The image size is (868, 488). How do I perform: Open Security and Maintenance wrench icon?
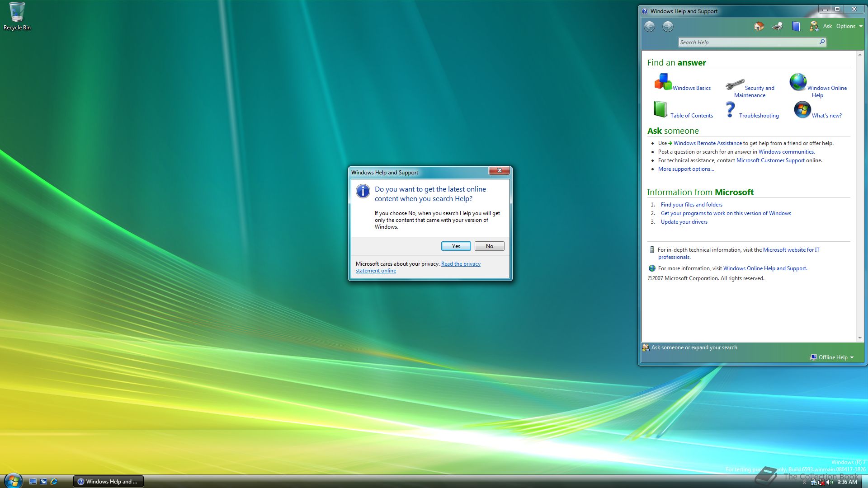(735, 84)
